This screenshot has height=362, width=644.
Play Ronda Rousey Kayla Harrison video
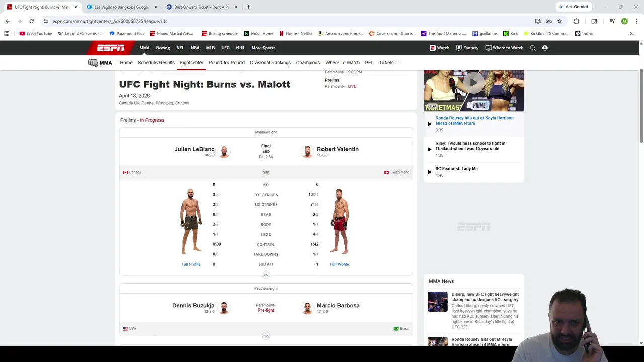point(429,124)
